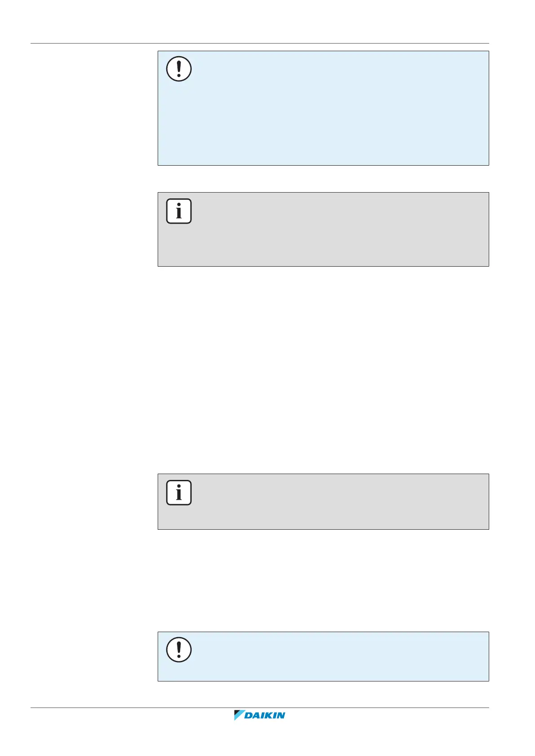The image size is (535, 756).
Task: Click the header horizontal rule at page top
Action: [260, 44]
